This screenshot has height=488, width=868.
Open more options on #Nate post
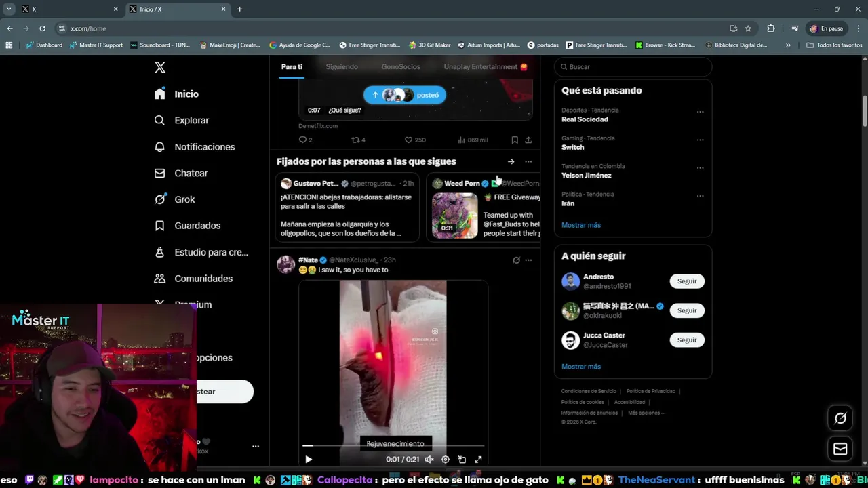click(x=528, y=260)
